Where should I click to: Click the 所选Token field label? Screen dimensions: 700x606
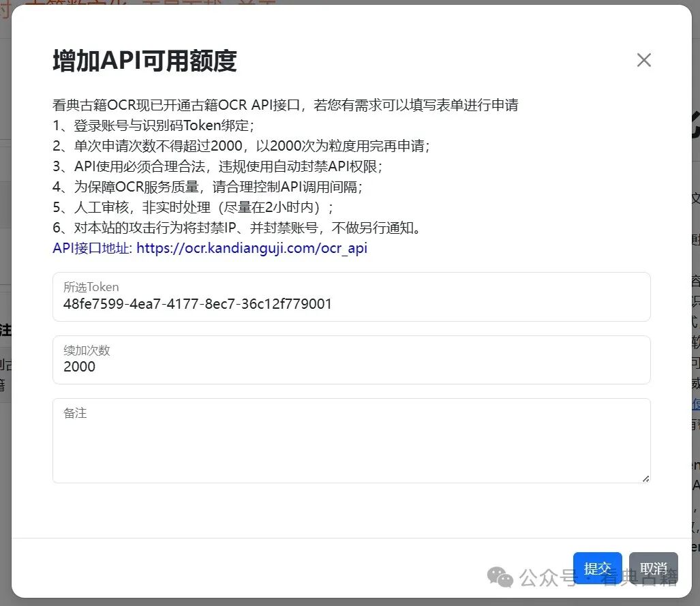[90, 287]
